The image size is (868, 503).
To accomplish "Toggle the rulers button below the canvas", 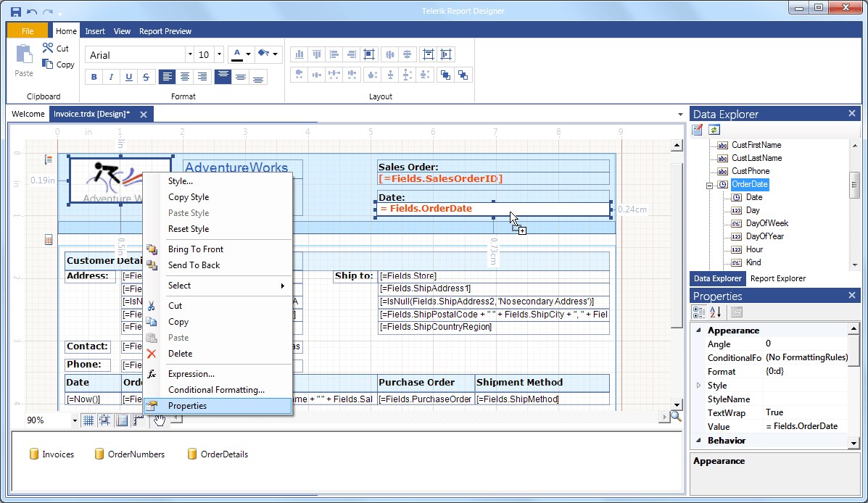I will point(139,420).
